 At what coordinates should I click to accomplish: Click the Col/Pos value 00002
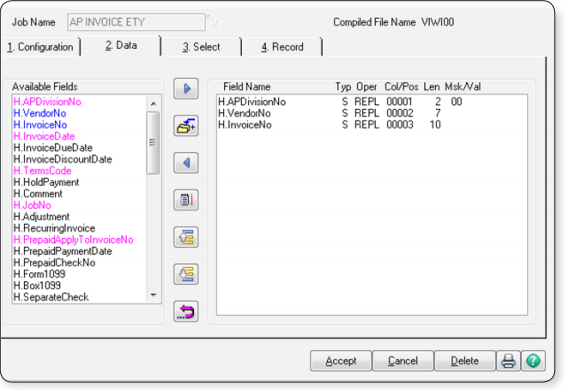(x=400, y=113)
